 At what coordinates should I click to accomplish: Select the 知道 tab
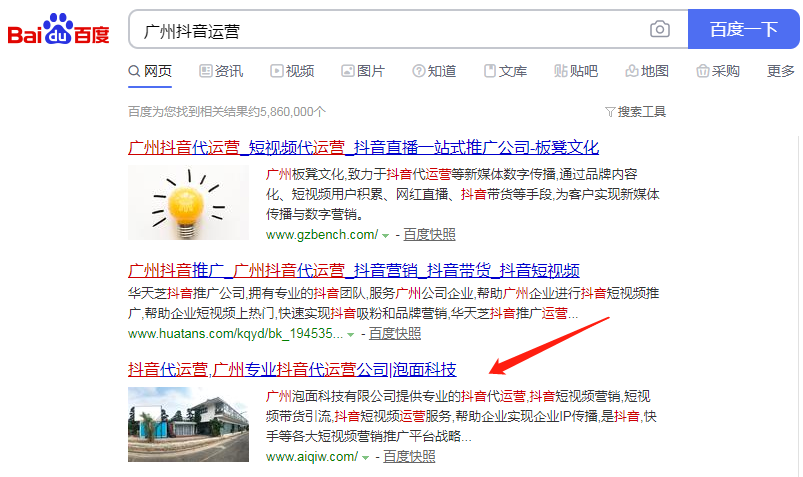coord(434,71)
